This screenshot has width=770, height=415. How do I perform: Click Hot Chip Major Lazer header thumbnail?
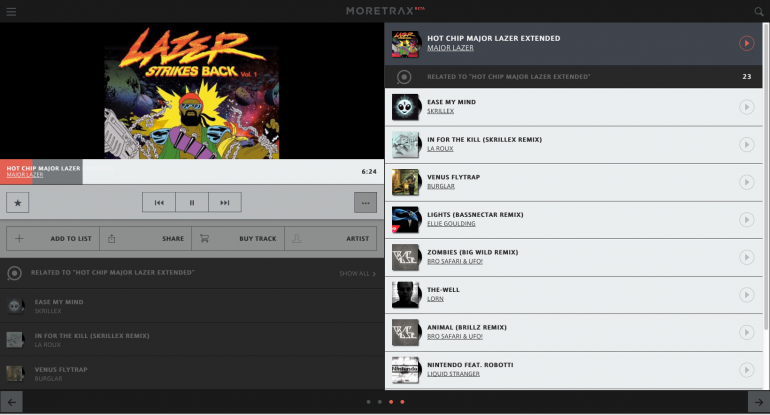coord(406,44)
